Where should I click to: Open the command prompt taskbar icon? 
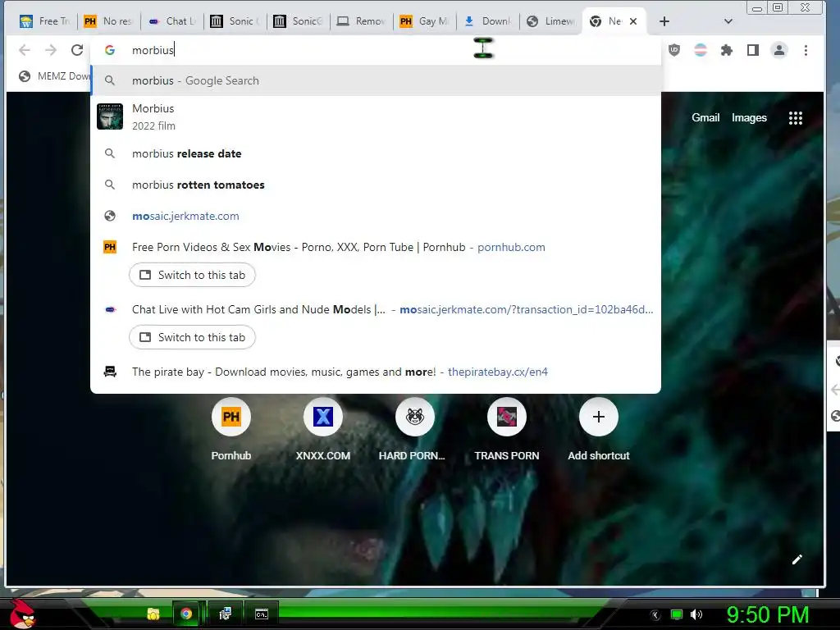(261, 614)
